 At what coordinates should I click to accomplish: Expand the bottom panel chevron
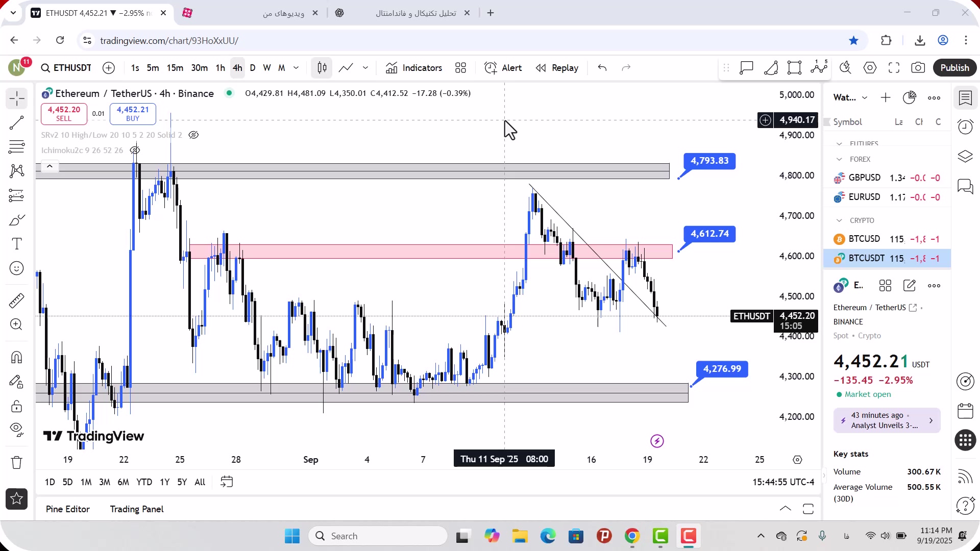786,509
